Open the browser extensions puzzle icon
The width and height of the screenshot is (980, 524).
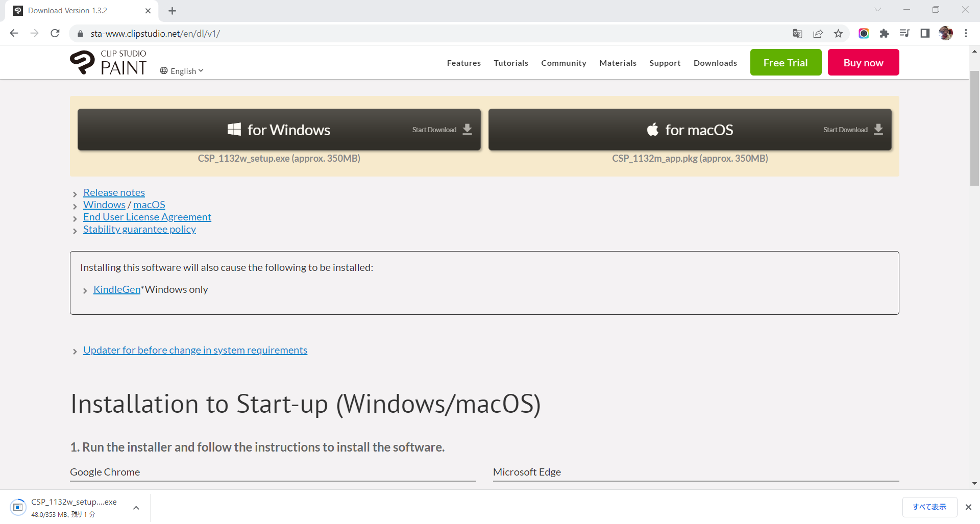point(884,34)
